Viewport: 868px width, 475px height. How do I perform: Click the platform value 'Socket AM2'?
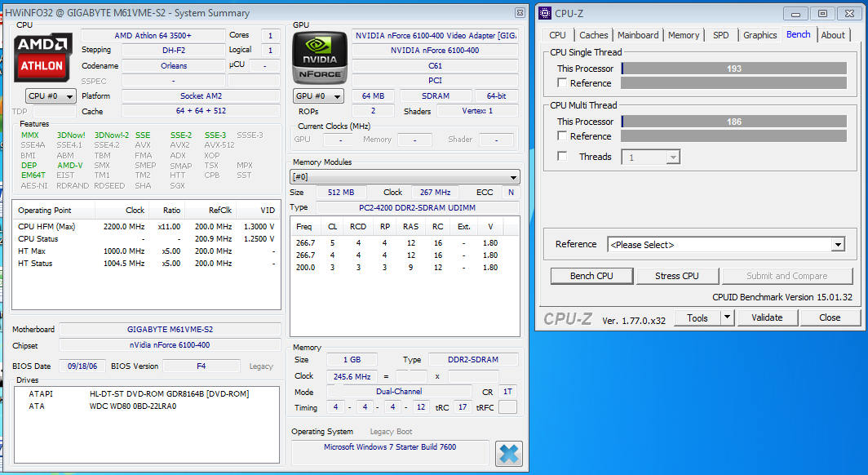pyautogui.click(x=201, y=95)
